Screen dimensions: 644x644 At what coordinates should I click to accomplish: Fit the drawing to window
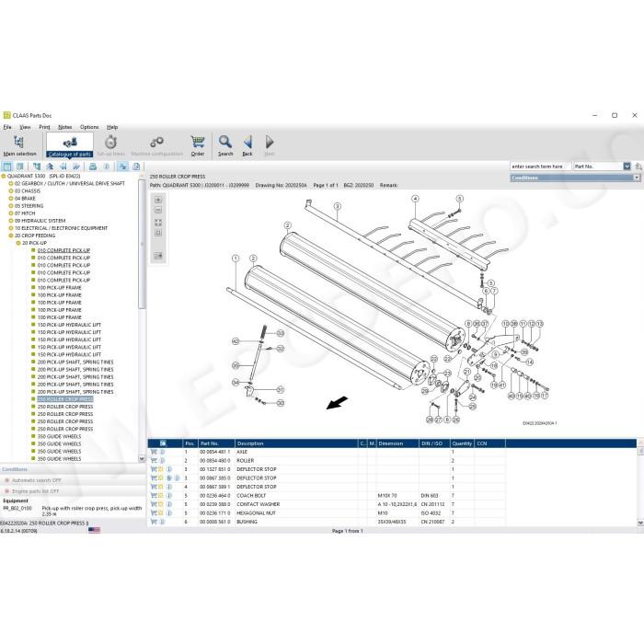coord(158,223)
